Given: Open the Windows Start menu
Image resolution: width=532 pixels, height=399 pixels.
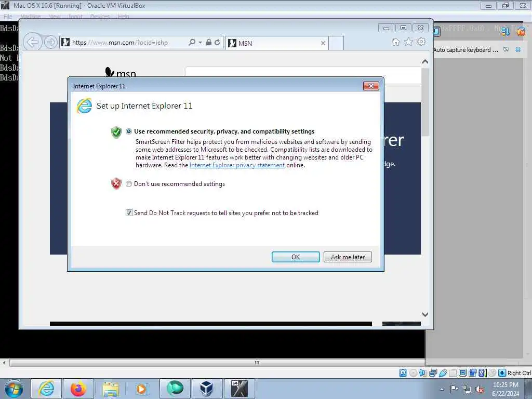Looking at the screenshot, I should point(14,389).
